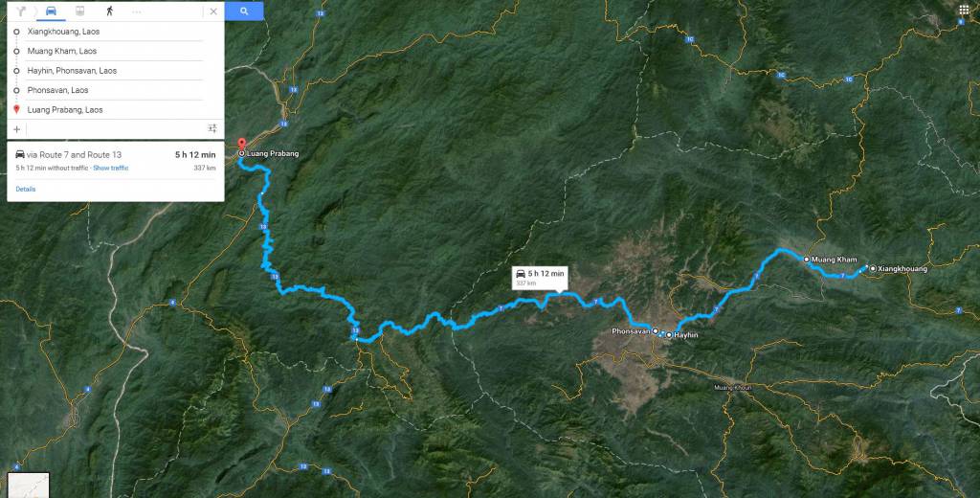Switch to transit travel mode

(x=80, y=11)
